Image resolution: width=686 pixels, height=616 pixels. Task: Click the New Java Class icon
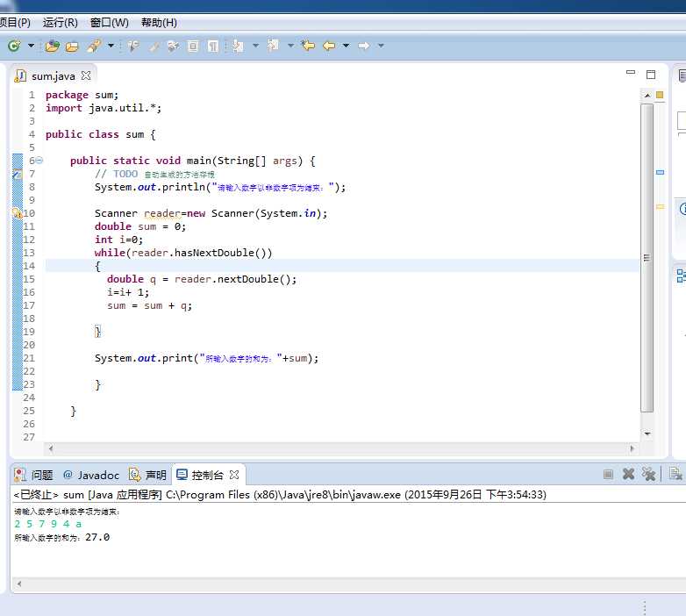coord(14,46)
